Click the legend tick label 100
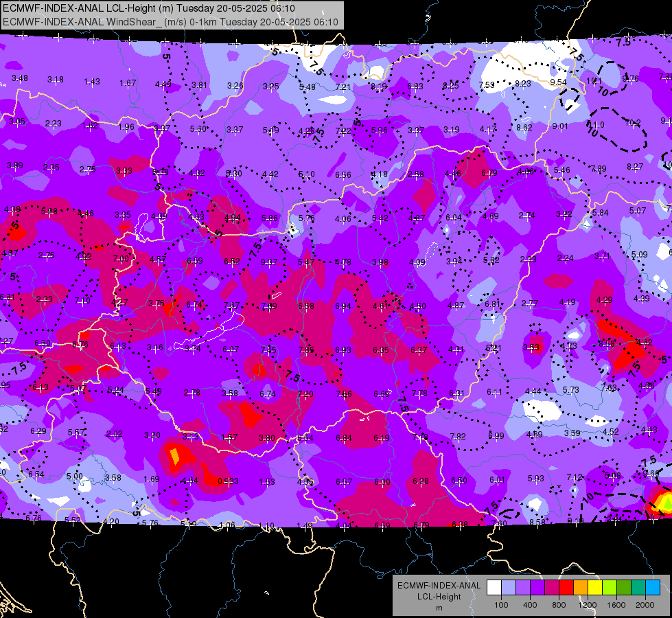 (x=501, y=605)
